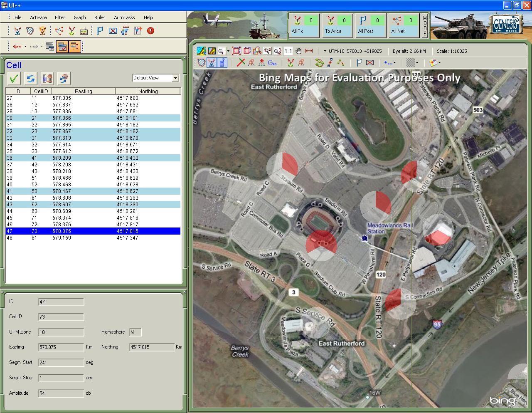Screen dimensions: 532x413
Task: Click the All Post counter button
Action: (371, 25)
